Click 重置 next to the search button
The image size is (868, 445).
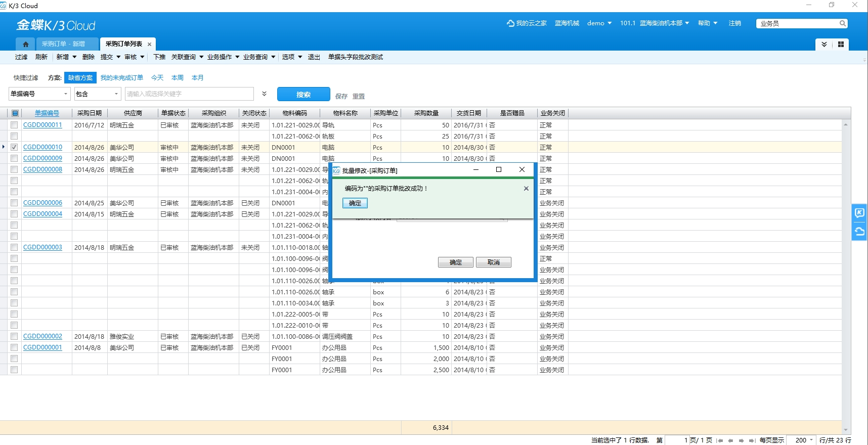pos(359,96)
